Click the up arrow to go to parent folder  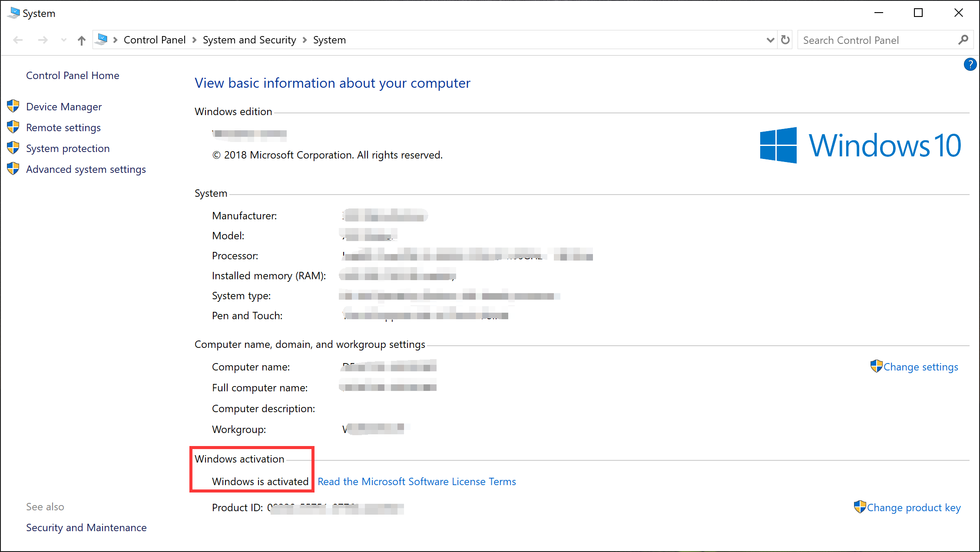coord(81,40)
